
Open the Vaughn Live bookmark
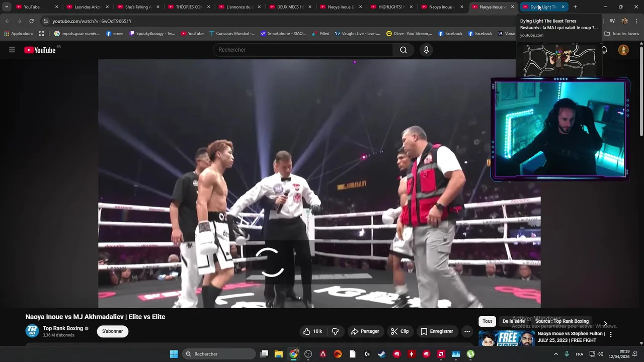click(357, 34)
